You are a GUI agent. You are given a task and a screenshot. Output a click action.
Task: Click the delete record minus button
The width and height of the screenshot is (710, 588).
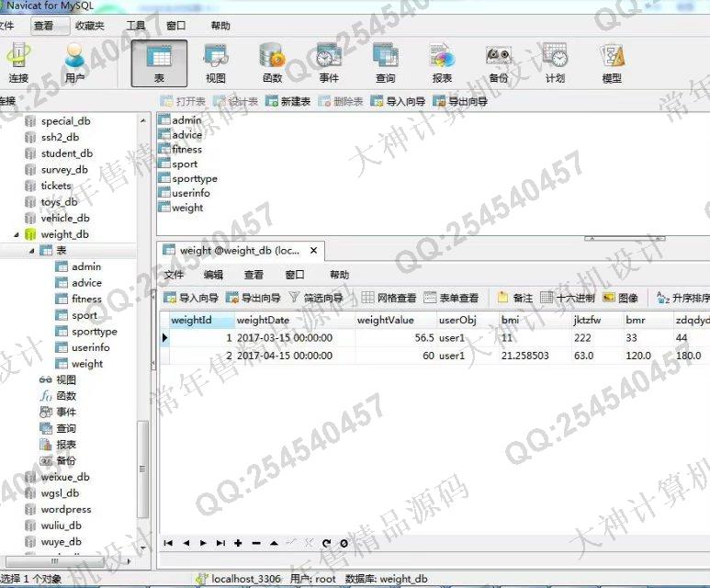pos(256,543)
